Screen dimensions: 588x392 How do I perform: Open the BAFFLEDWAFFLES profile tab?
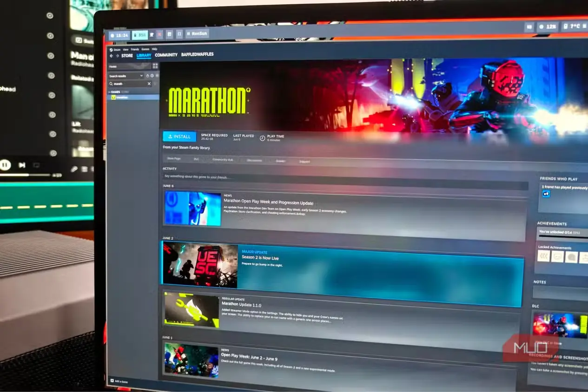tap(197, 54)
